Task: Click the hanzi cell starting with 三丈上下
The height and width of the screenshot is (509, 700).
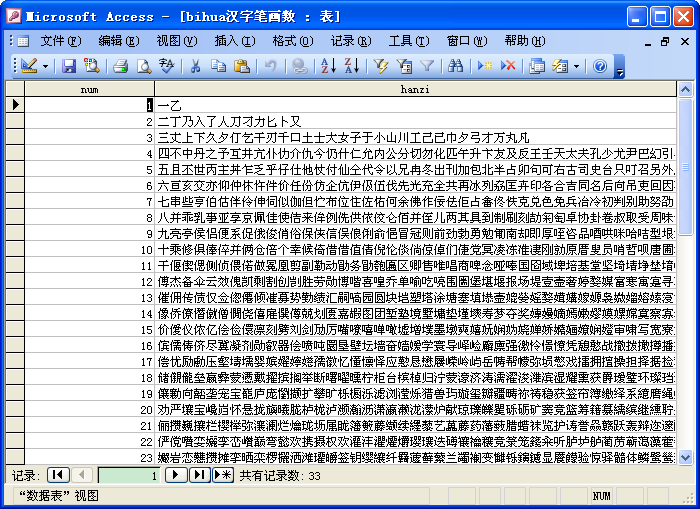Action: click(x=415, y=138)
